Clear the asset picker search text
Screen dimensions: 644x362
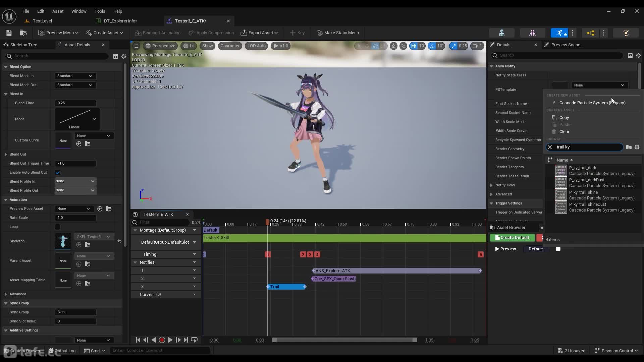pyautogui.click(x=550, y=147)
